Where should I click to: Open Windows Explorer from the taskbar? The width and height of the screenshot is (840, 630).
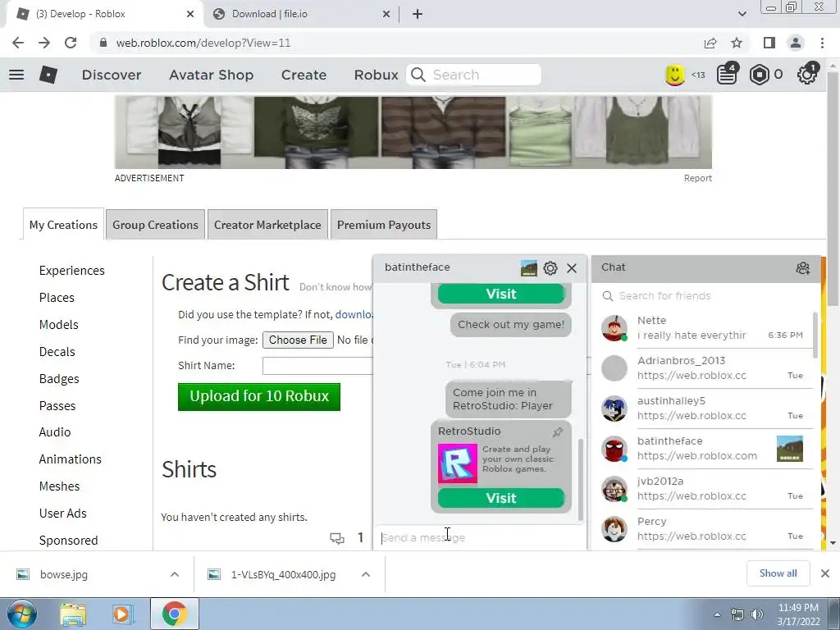pos(73,614)
